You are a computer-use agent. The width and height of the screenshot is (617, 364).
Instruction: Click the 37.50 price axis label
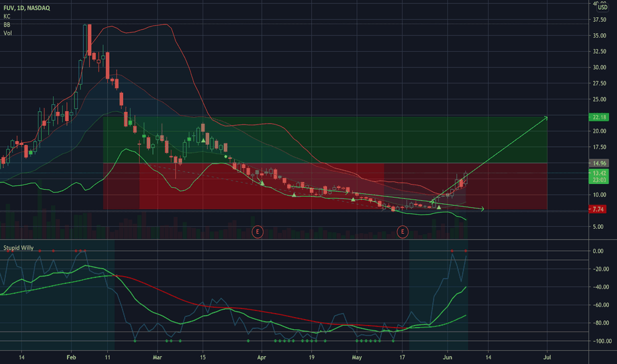pyautogui.click(x=599, y=20)
